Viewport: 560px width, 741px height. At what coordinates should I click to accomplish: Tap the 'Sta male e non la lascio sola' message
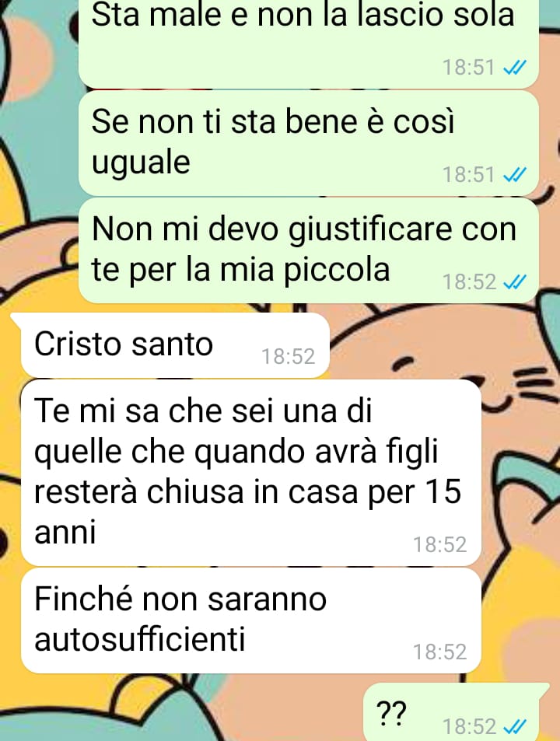click(308, 44)
